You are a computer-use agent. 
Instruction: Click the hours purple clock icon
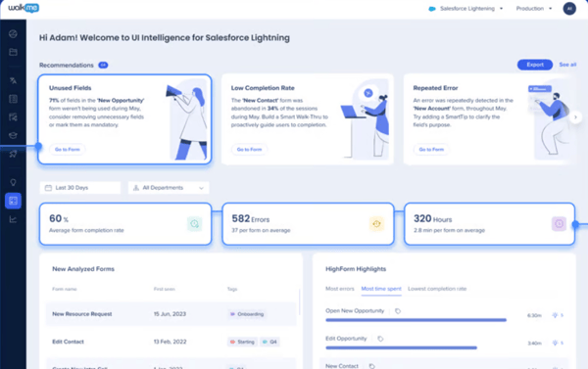(559, 223)
